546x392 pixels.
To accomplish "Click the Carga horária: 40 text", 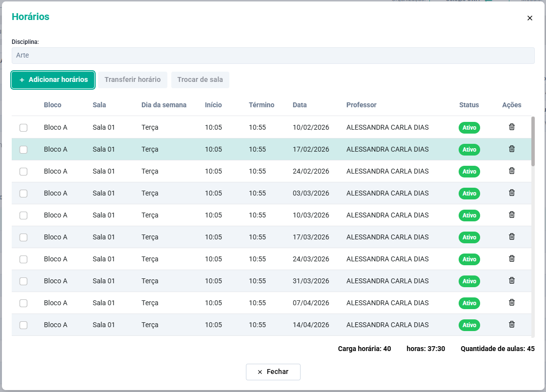I will point(364,349).
